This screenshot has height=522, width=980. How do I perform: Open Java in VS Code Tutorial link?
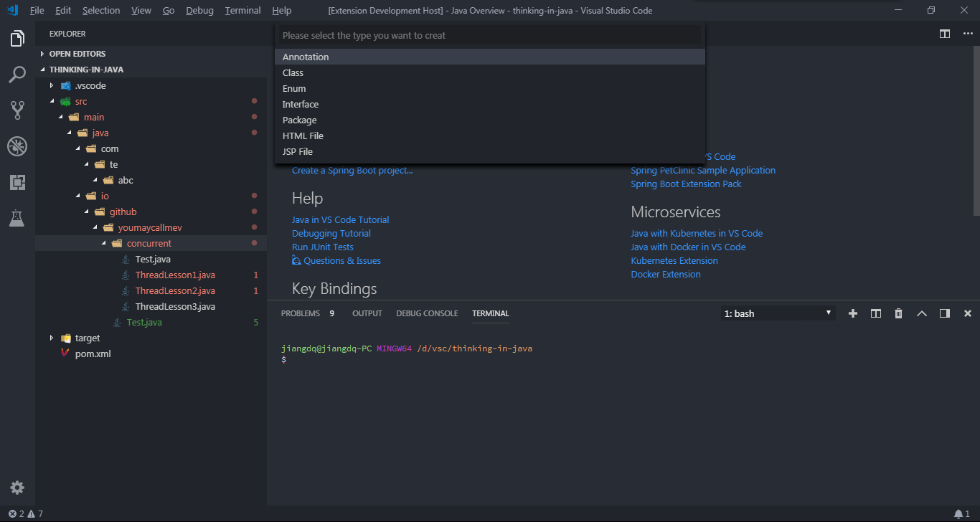[341, 219]
